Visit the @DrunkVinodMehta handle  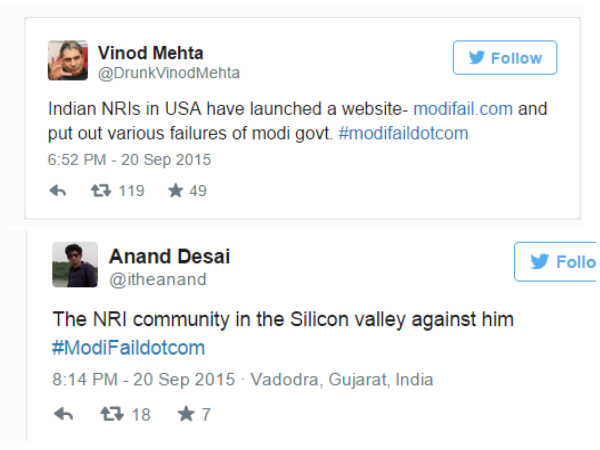tap(169, 73)
